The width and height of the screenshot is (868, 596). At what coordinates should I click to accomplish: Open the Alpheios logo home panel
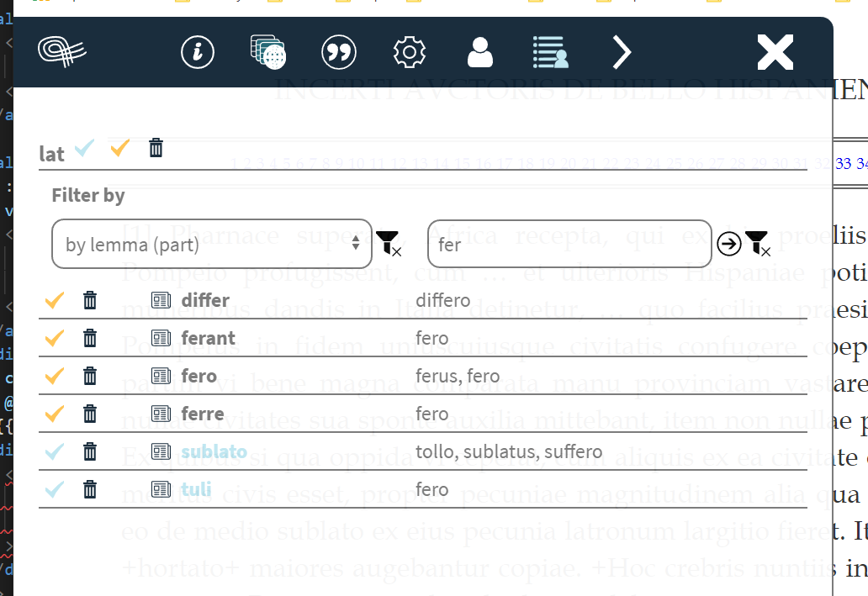coord(61,52)
